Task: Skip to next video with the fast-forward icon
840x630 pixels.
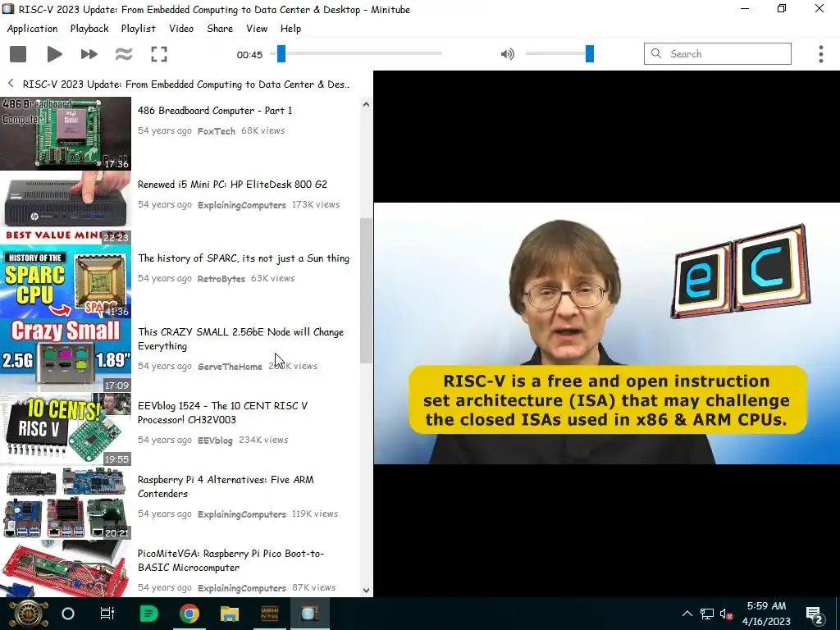Action: coord(89,54)
